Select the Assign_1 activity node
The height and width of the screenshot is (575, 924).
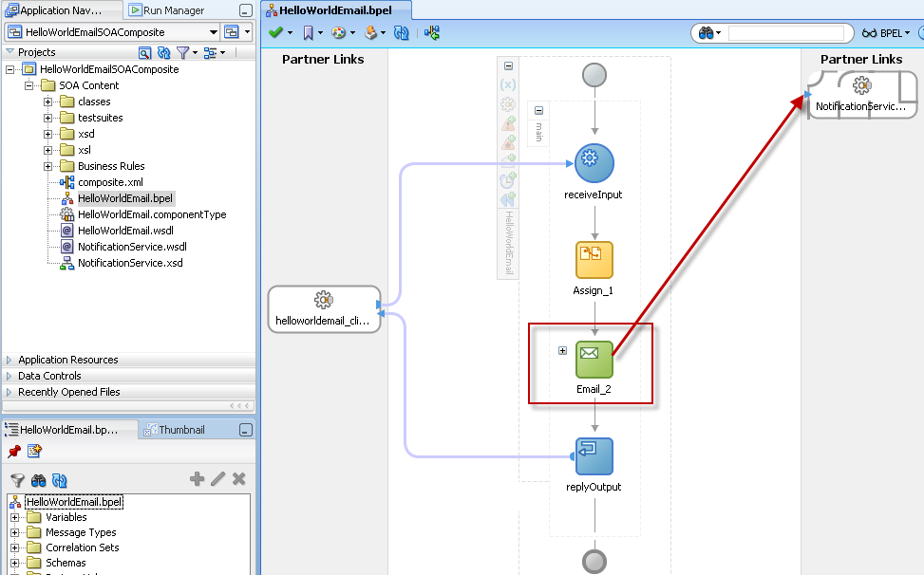click(x=594, y=260)
